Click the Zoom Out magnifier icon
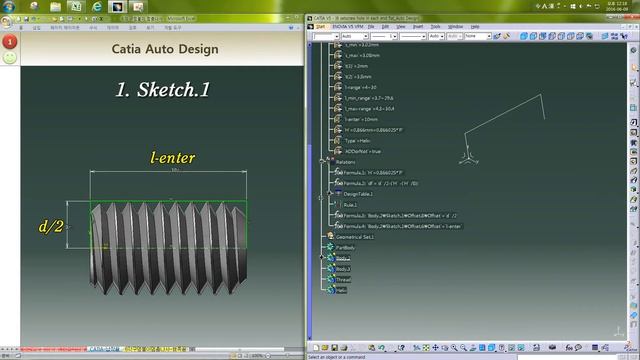 click(x=464, y=348)
